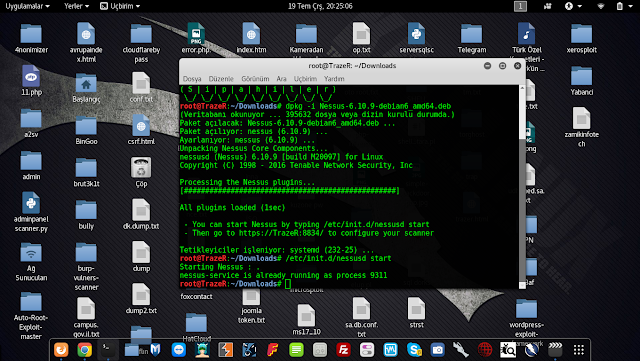Open Firefox from the dock
This screenshot has width=640, height=361.
61,350
